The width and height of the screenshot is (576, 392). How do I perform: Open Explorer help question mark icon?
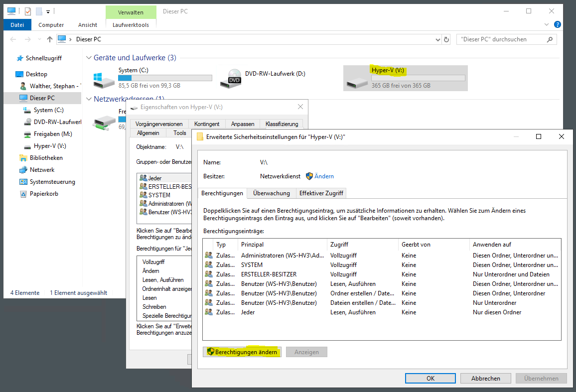coord(557,24)
